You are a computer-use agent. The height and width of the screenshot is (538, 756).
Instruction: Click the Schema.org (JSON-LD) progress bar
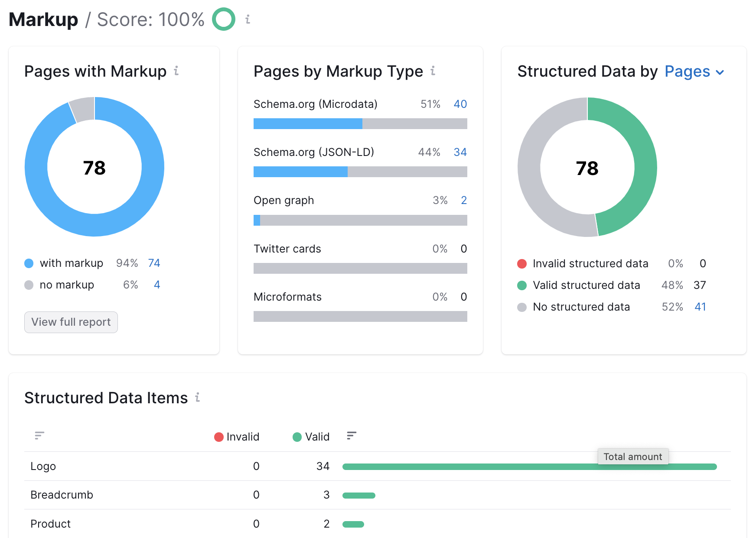pos(360,172)
